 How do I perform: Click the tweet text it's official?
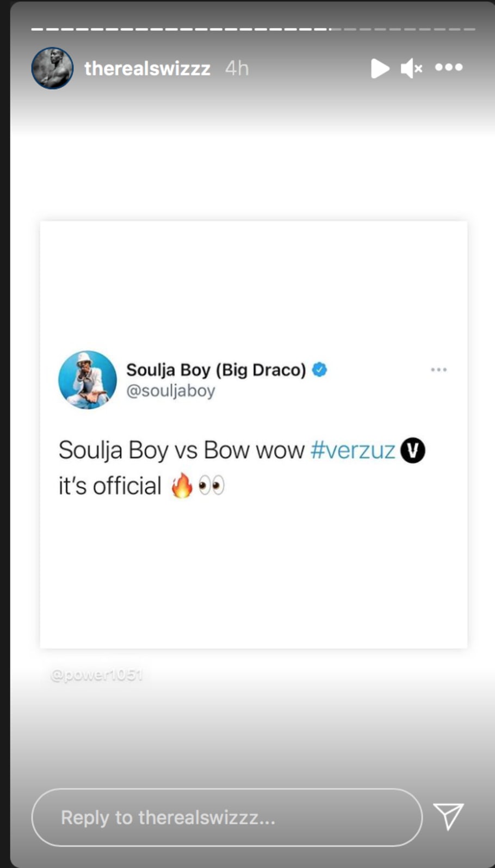click(110, 486)
